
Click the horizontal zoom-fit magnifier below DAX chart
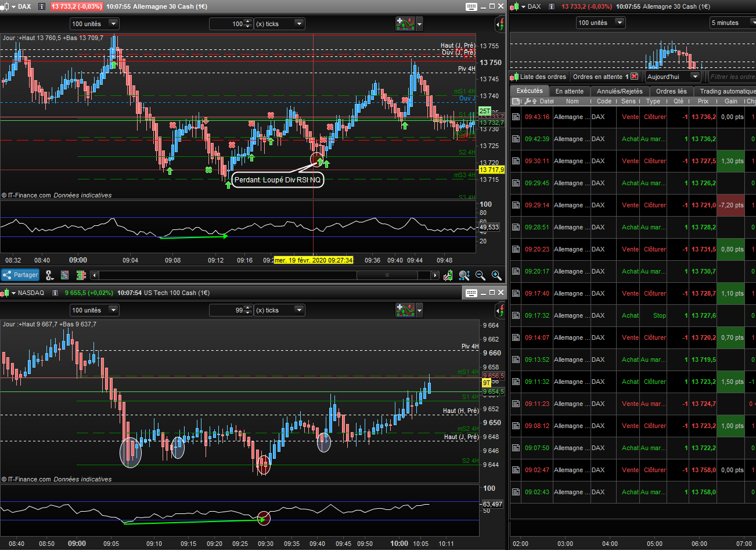(464, 275)
